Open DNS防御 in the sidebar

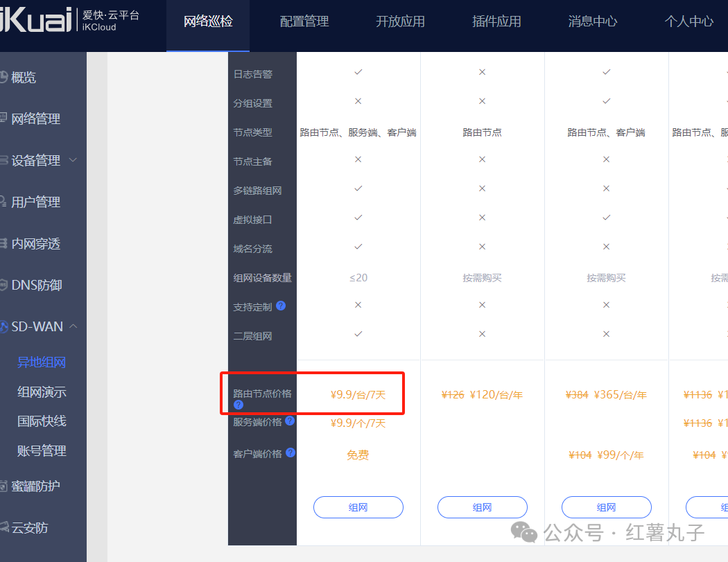(x=37, y=285)
